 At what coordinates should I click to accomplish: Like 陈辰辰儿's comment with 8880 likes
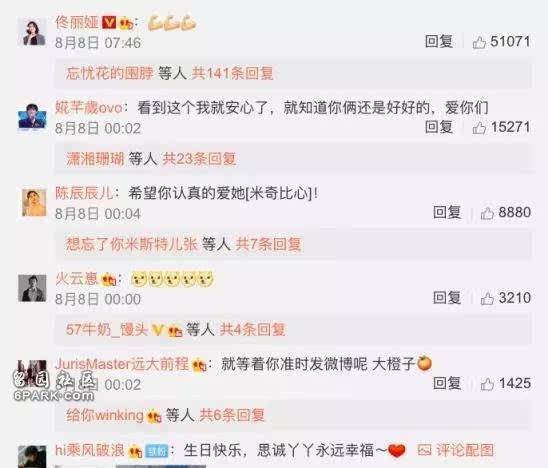[487, 213]
